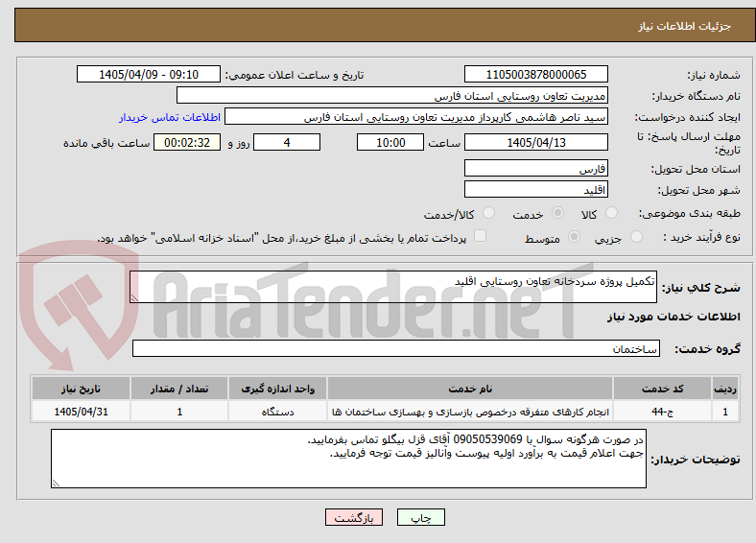Click the مهلت ارسال پاسخ label
Image resolution: width=756 pixels, height=543 pixels.
click(x=689, y=143)
